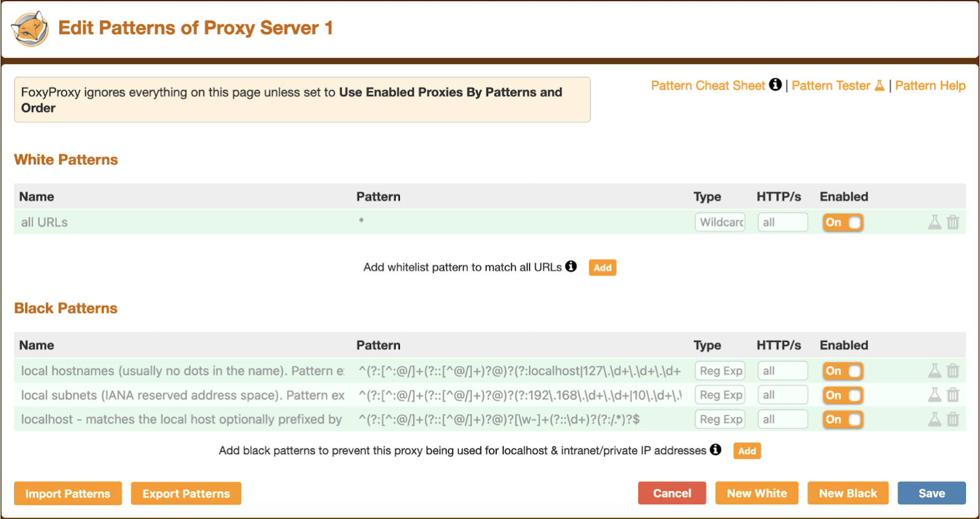Create a New White pattern
This screenshot has height=519, width=980.
[x=757, y=493]
